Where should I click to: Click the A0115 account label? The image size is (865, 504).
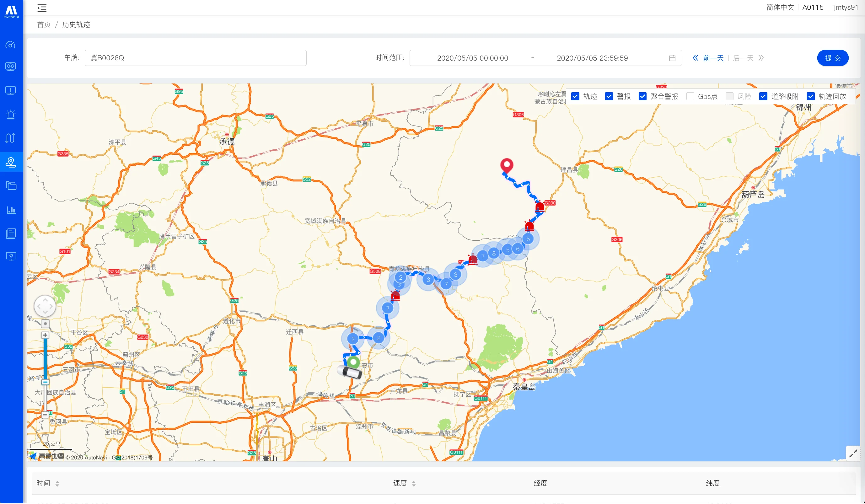tap(813, 8)
